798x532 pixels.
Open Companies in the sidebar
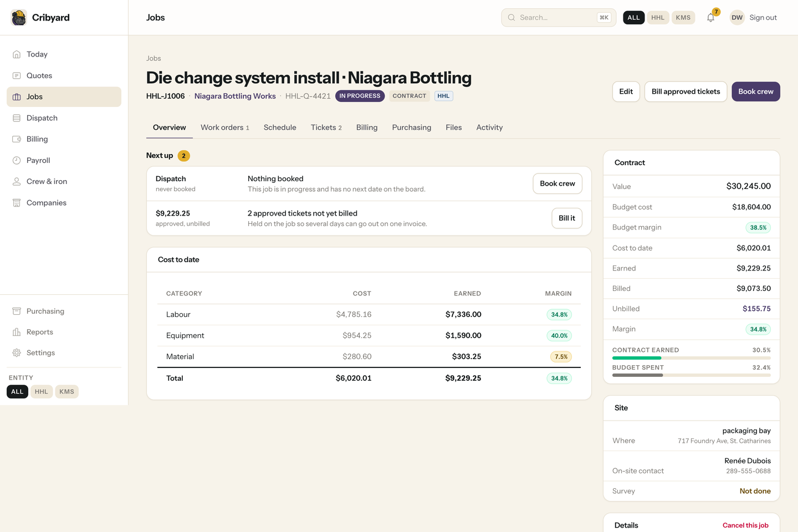click(64, 203)
